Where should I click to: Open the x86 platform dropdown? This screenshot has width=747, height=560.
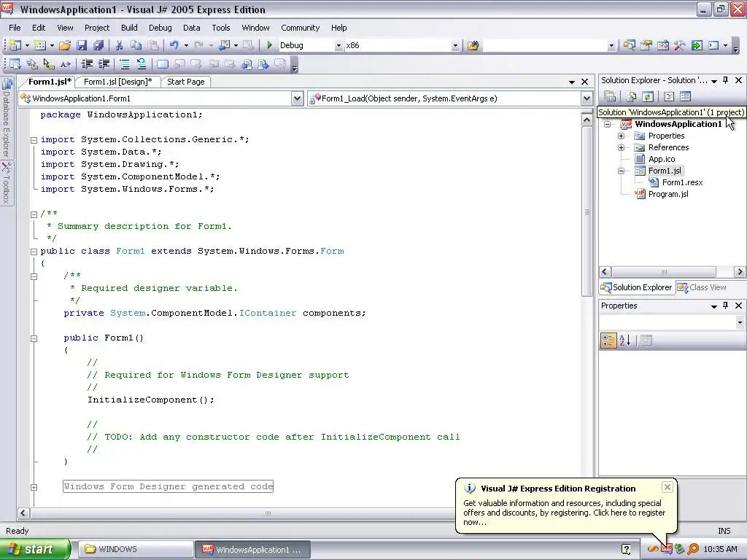click(x=455, y=46)
